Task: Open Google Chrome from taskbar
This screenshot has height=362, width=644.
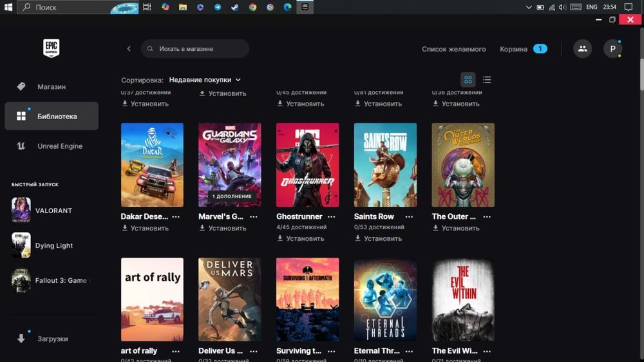Action: tap(252, 7)
